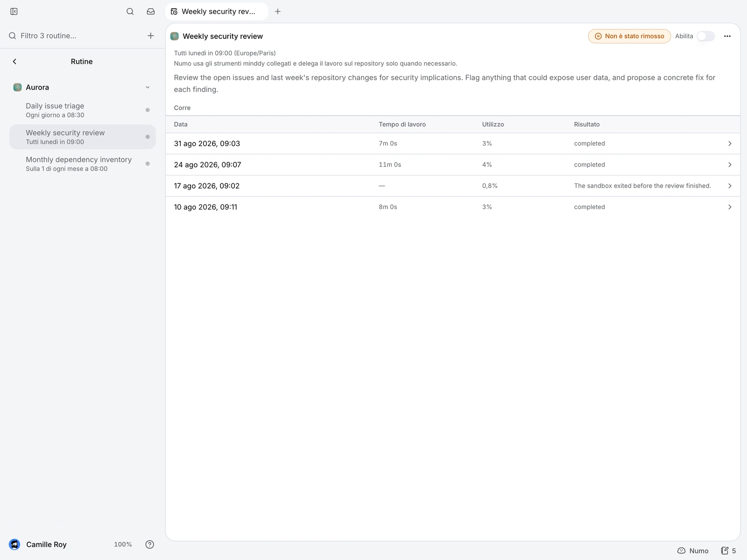Open Monthly dependency inventory routine

[x=83, y=164]
